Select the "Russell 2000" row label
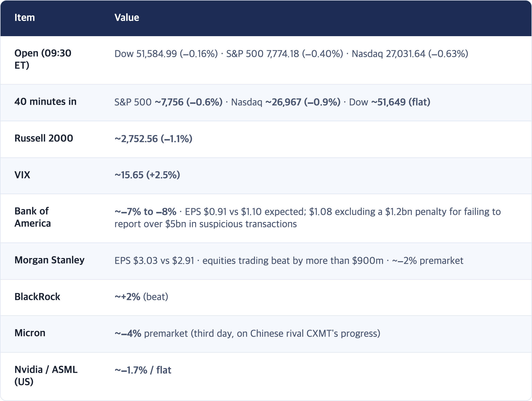 click(x=44, y=138)
